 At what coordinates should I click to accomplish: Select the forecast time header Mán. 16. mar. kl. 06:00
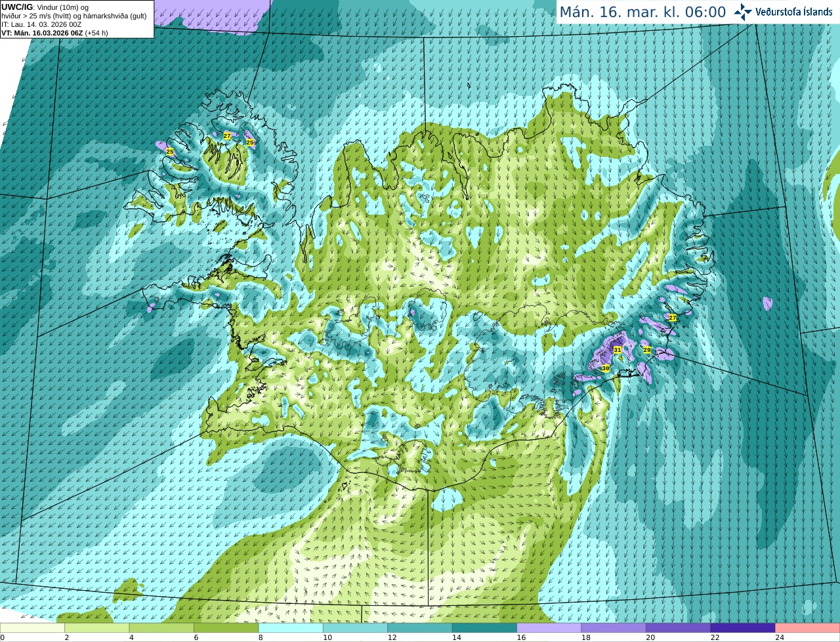point(642,12)
